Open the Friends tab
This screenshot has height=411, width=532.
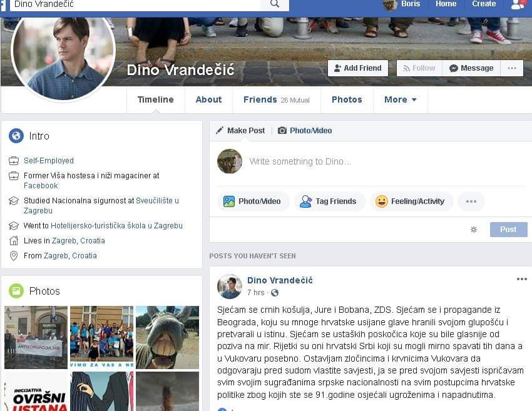coord(277,99)
